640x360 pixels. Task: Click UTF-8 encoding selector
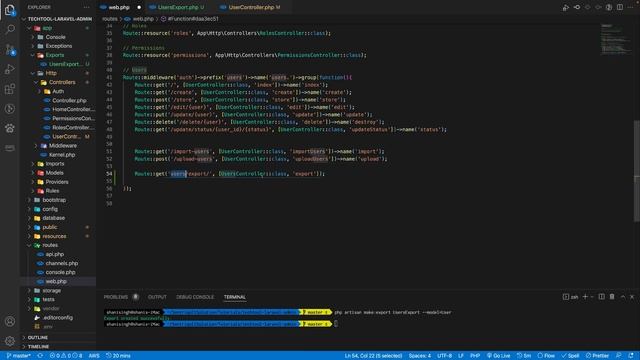tap(444, 356)
